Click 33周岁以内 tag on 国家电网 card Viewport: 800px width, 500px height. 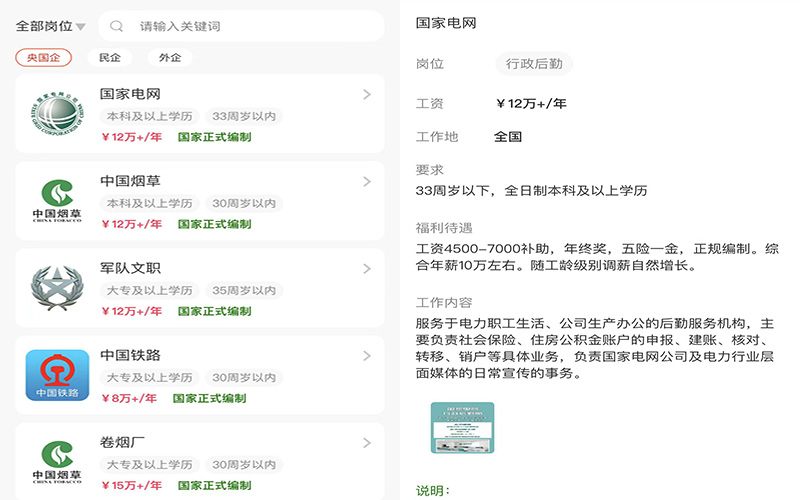[244, 116]
